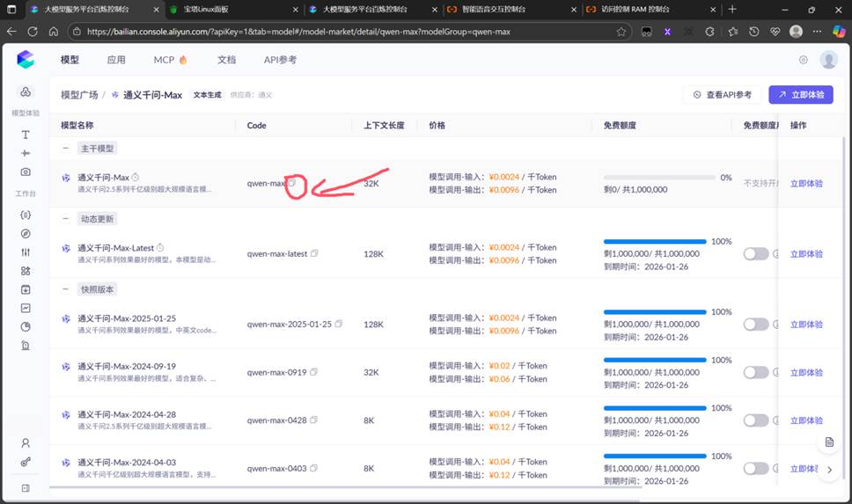Open the settings gear in top header
Screen dimensions: 852x504
point(803,60)
